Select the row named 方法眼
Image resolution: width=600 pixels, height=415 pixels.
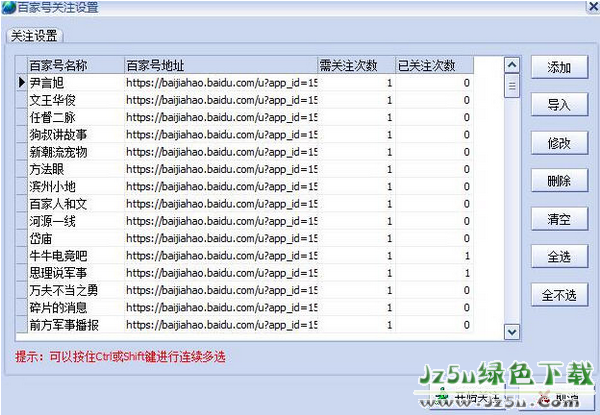pos(245,169)
